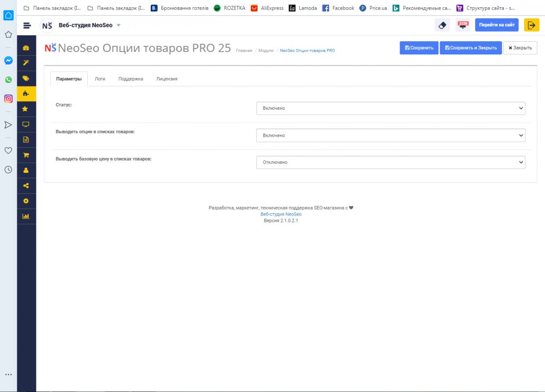Viewport: 545px width, 392px height.
Task: Open the catalog tags icon in the sidebar
Action: 26,78
